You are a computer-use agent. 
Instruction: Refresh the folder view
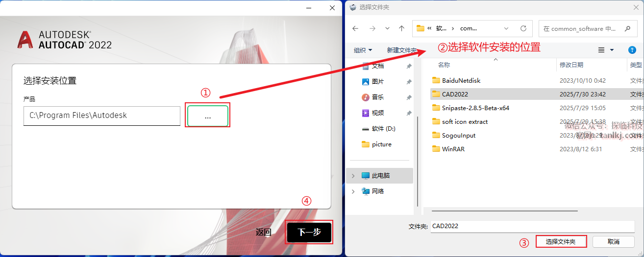(523, 28)
